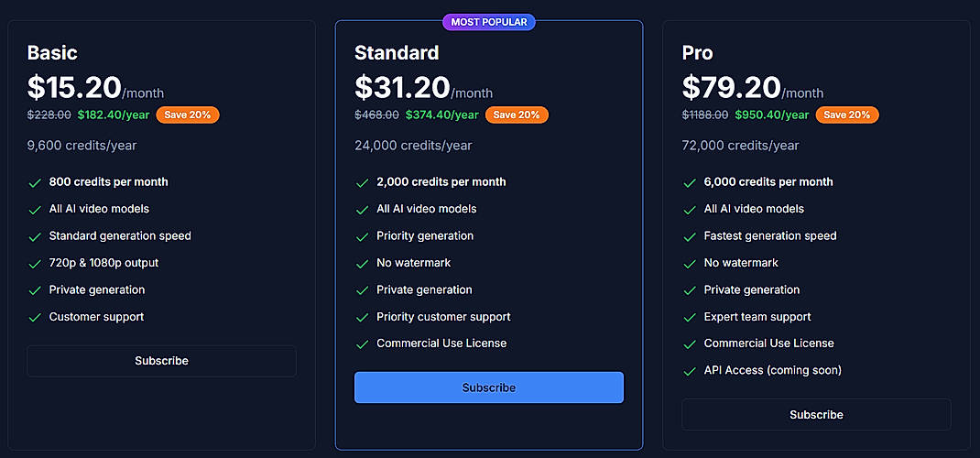Click checkmark beside 2,000 credits per month

(x=362, y=183)
